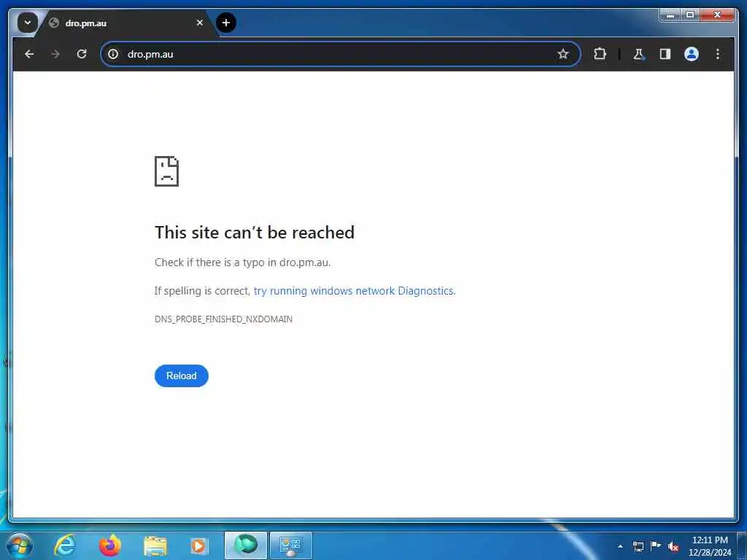The image size is (747, 560).
Task: Click the address bar showing dro.pm.au
Action: pos(340,54)
